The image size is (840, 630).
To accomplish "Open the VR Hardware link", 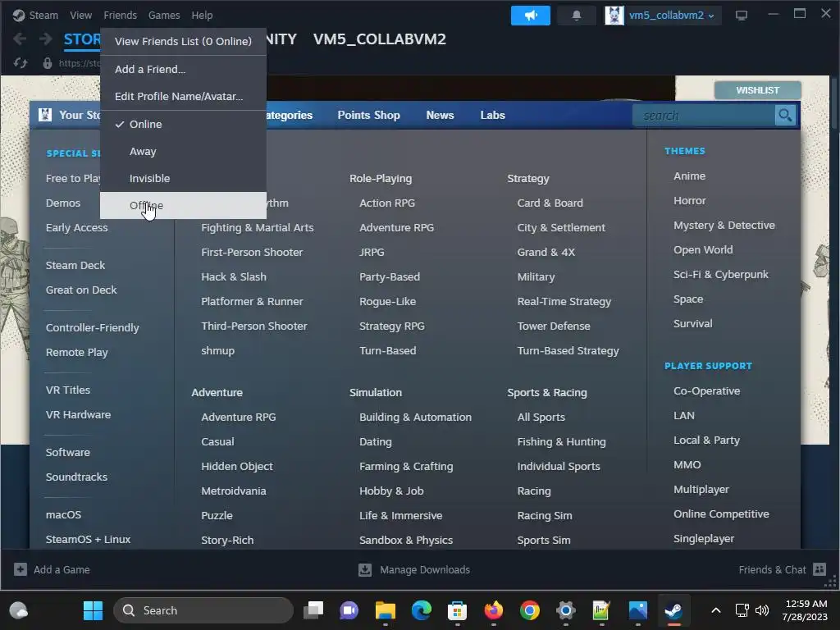I will click(x=78, y=414).
